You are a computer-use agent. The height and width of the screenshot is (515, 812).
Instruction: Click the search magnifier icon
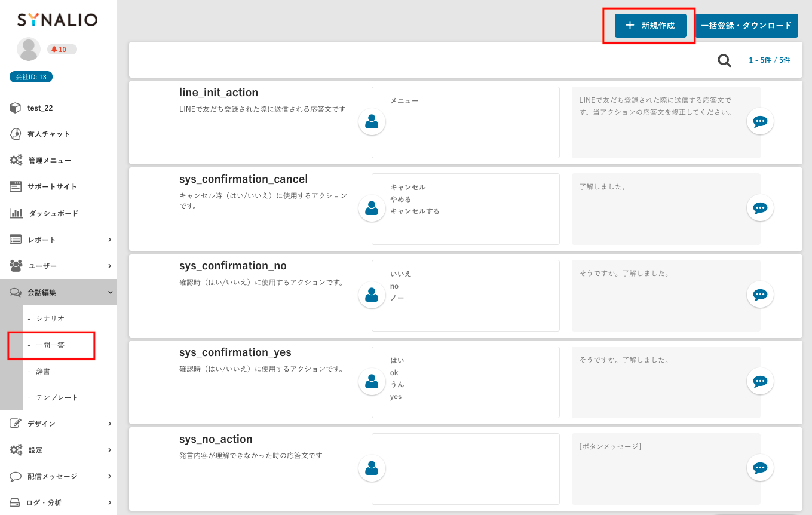pyautogui.click(x=724, y=60)
